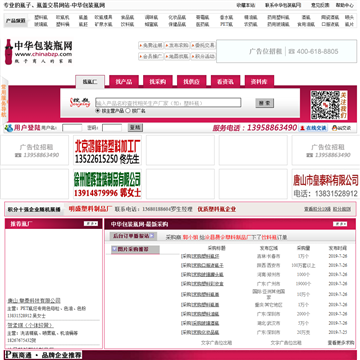Open the 瓶盖 category link

[83, 17]
